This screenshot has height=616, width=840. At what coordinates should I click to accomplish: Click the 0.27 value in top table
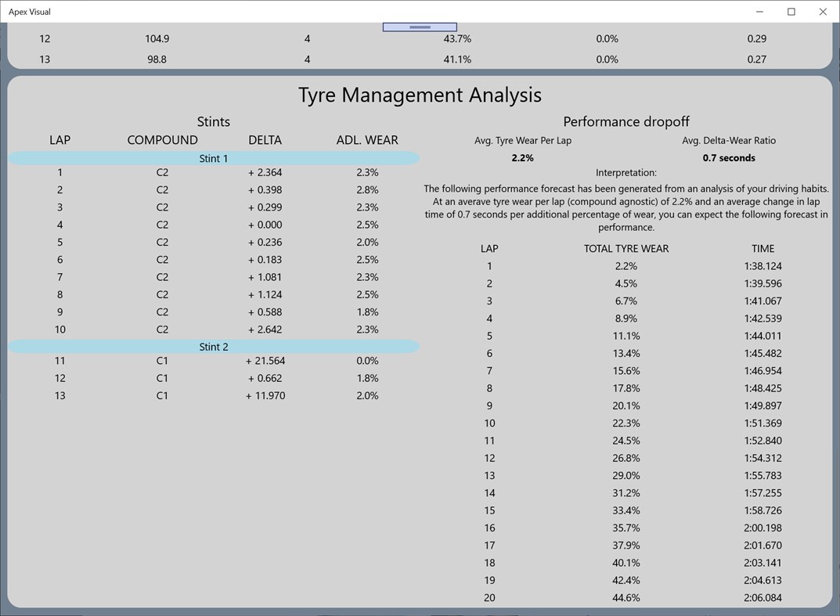click(x=757, y=59)
